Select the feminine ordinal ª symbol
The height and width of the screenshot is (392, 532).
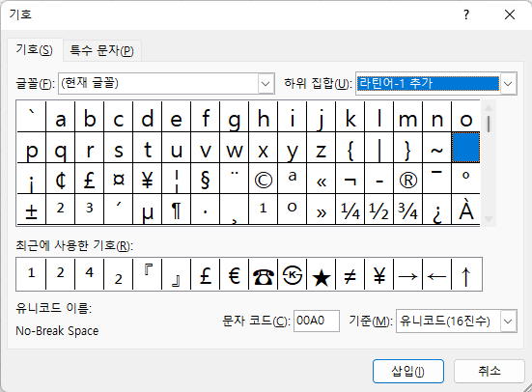[293, 179]
